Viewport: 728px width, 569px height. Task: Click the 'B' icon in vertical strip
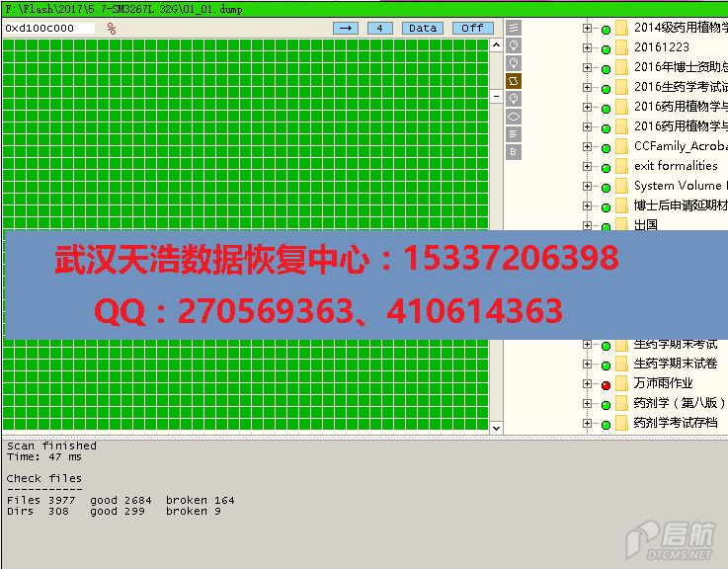pyautogui.click(x=514, y=151)
